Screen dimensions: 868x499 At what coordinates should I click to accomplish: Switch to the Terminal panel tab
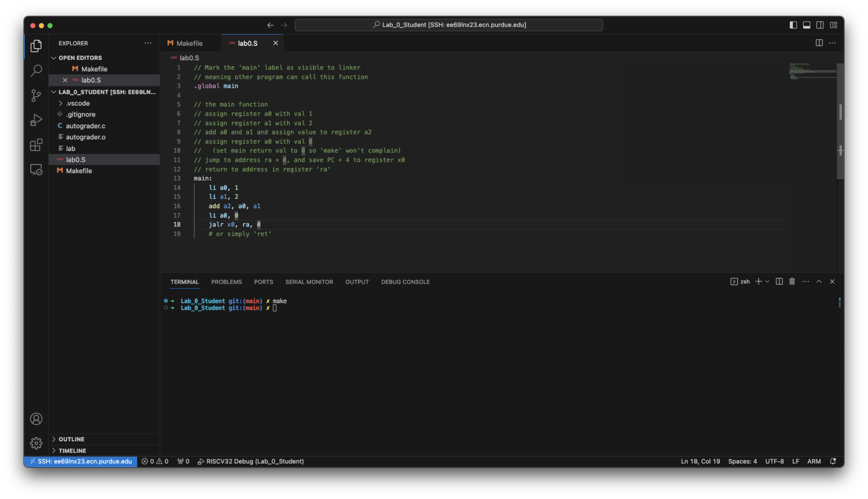pos(185,282)
